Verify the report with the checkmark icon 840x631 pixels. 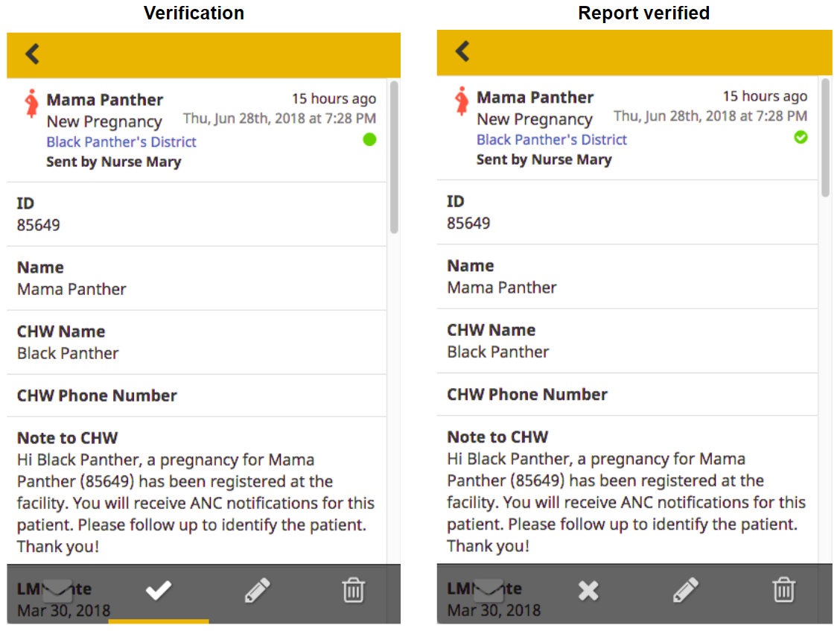(x=159, y=590)
